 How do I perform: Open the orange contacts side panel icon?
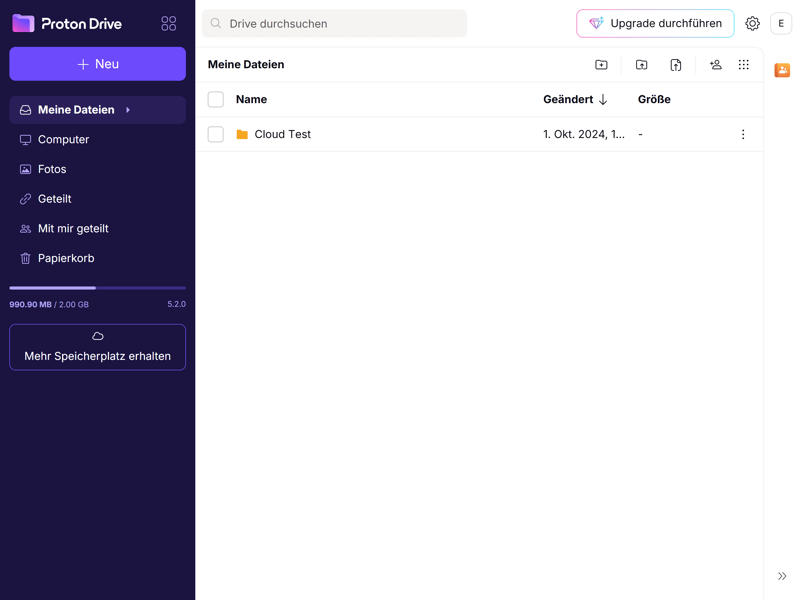(x=782, y=70)
